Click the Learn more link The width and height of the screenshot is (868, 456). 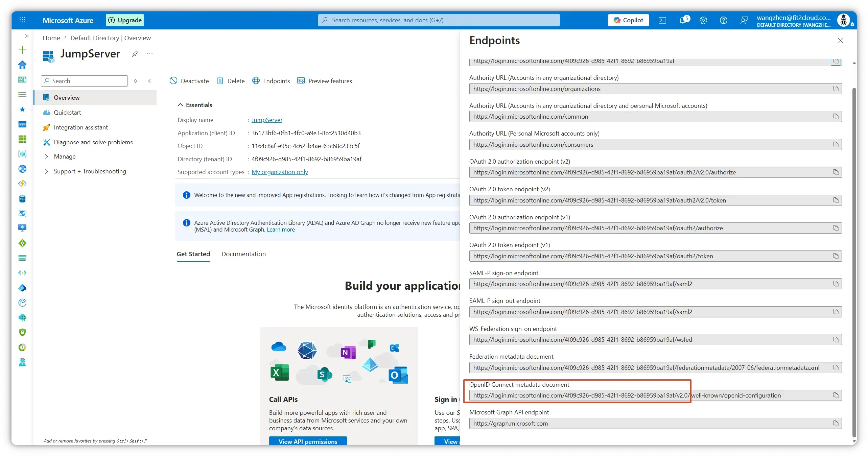281,230
